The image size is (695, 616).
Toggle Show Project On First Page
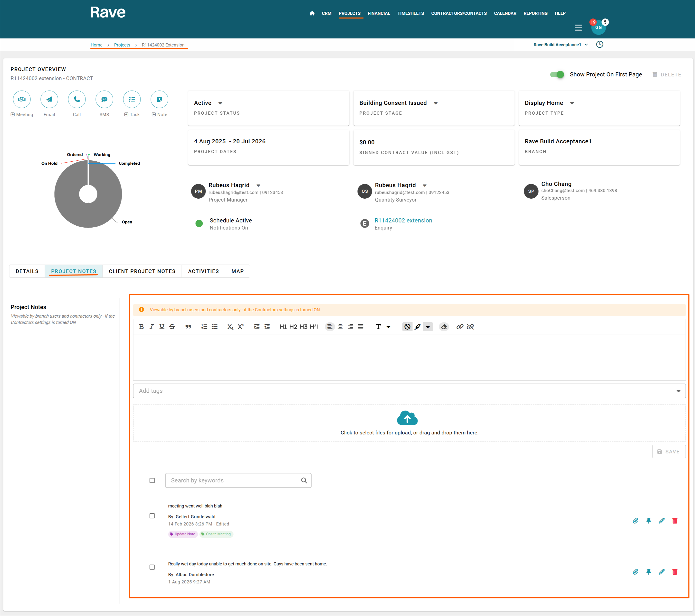coord(557,74)
